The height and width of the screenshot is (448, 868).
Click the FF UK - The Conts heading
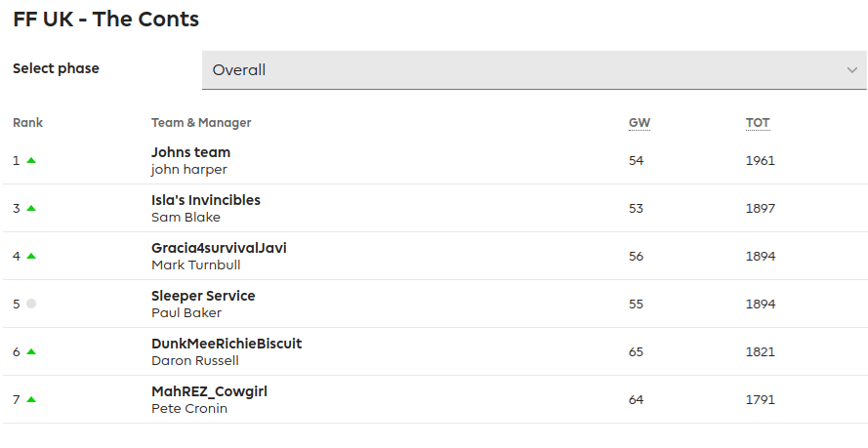point(106,19)
